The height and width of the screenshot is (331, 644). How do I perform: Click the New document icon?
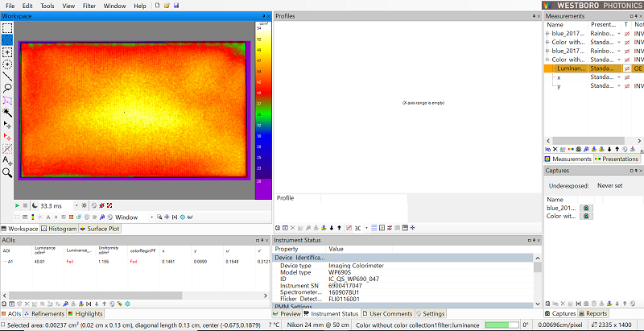point(157,6)
